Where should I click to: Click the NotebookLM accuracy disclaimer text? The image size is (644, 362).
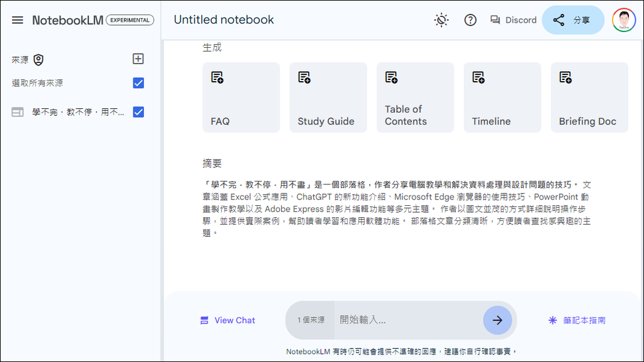pos(401,351)
